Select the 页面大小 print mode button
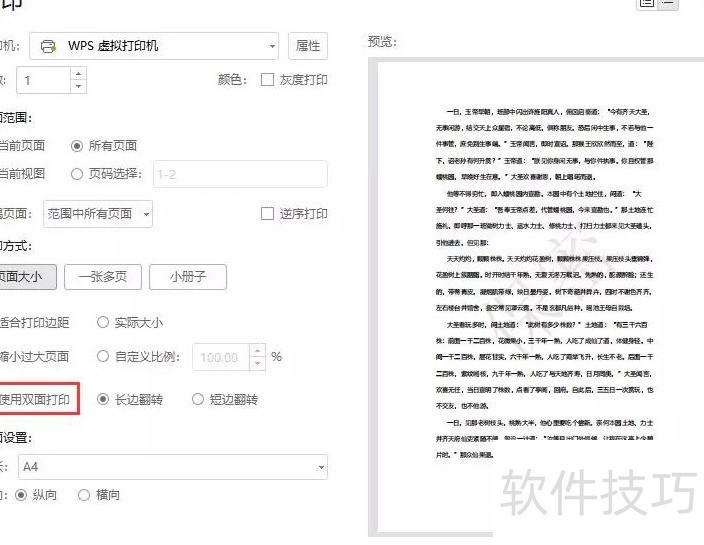704x545 pixels. tap(27, 277)
